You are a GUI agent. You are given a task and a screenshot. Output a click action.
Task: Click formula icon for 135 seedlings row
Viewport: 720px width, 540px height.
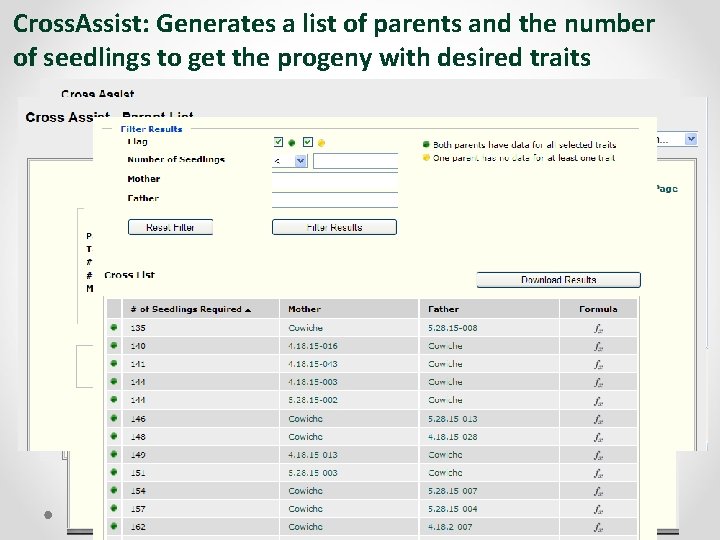598,328
